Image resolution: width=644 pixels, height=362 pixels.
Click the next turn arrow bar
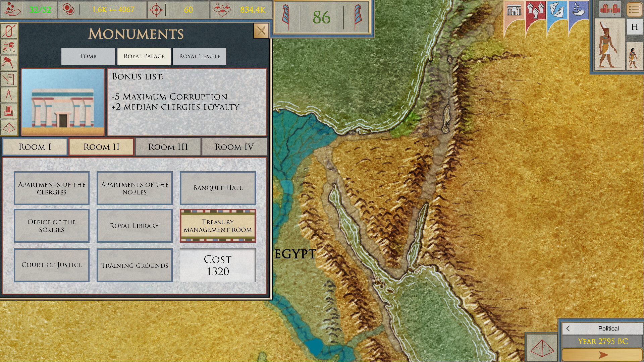pos(602,355)
